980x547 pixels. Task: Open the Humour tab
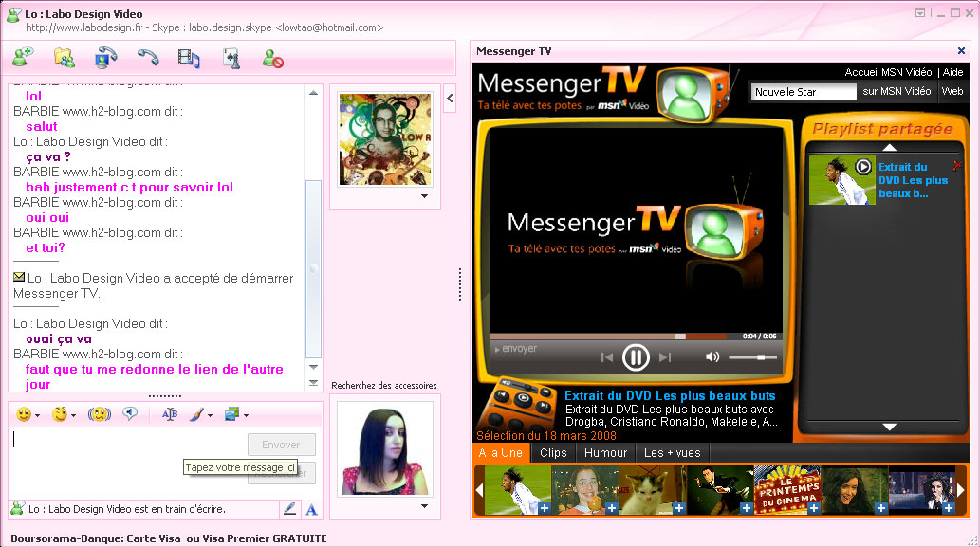pos(605,453)
